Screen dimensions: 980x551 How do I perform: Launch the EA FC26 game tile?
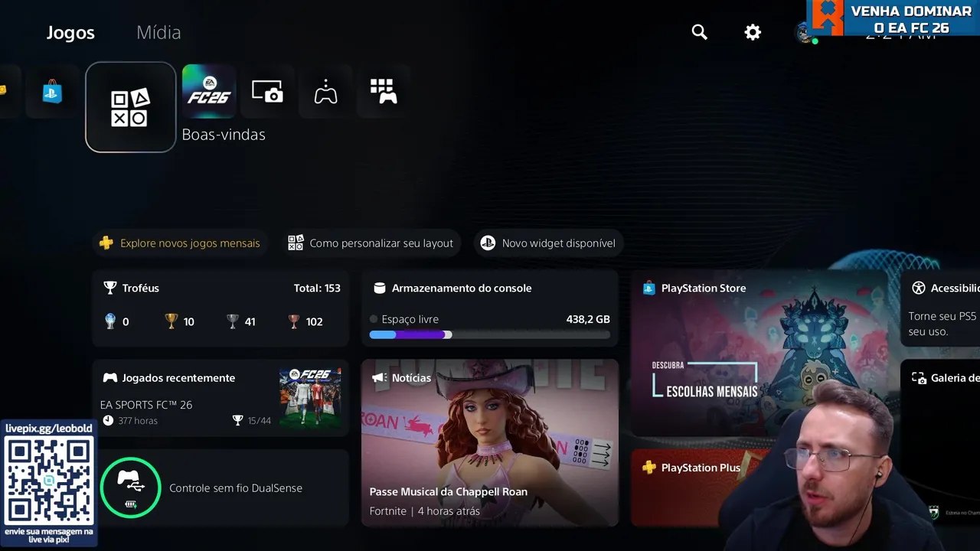coord(209,91)
